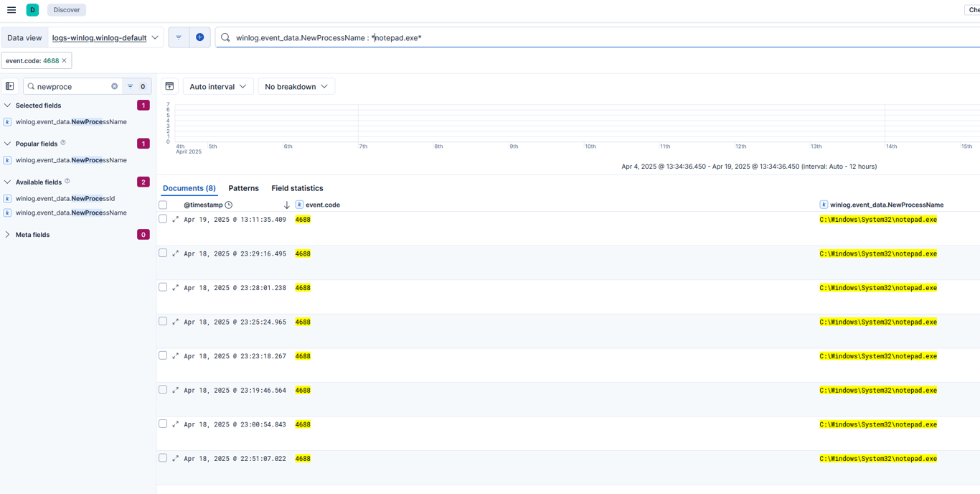Select row checkbox for Apr 19 13:11:35.409
This screenshot has width=980, height=494.
click(x=163, y=219)
